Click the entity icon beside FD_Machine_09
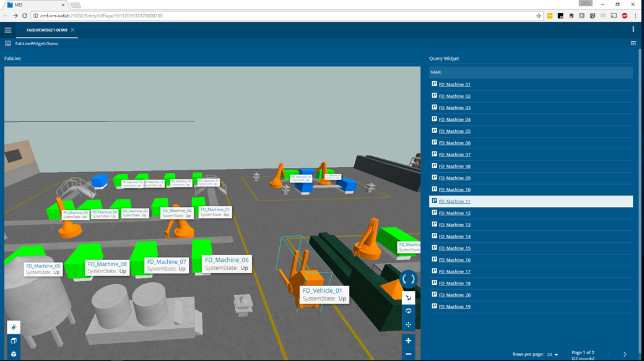The image size is (644, 361). tap(434, 178)
